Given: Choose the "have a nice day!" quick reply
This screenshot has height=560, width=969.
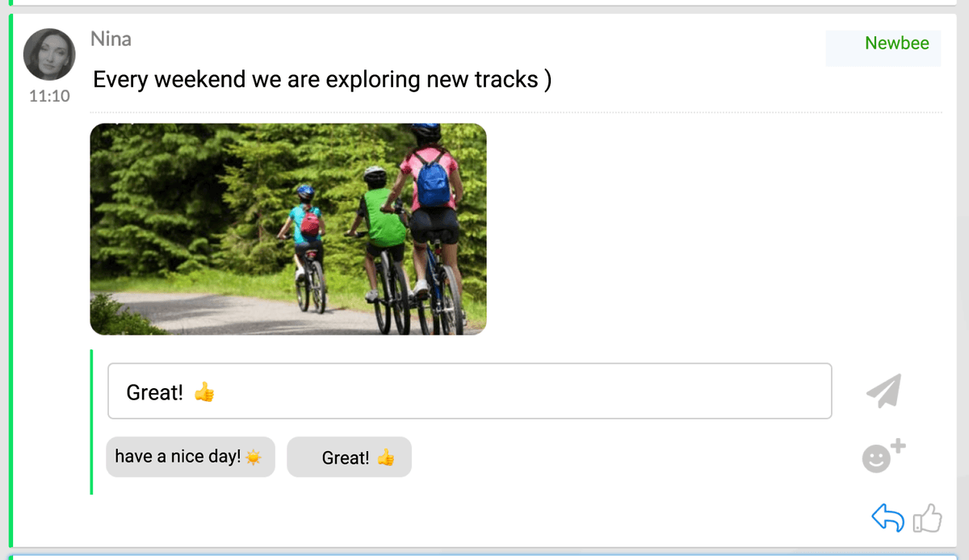Looking at the screenshot, I should tap(178, 457).
